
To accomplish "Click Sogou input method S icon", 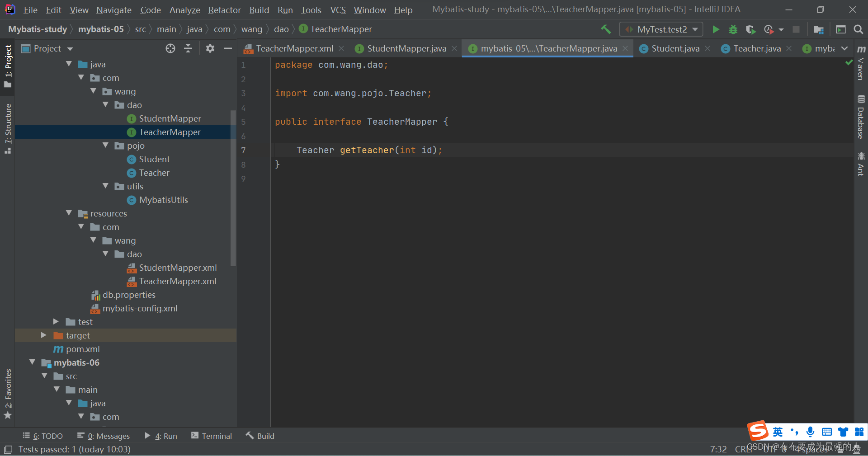I will [x=758, y=431].
